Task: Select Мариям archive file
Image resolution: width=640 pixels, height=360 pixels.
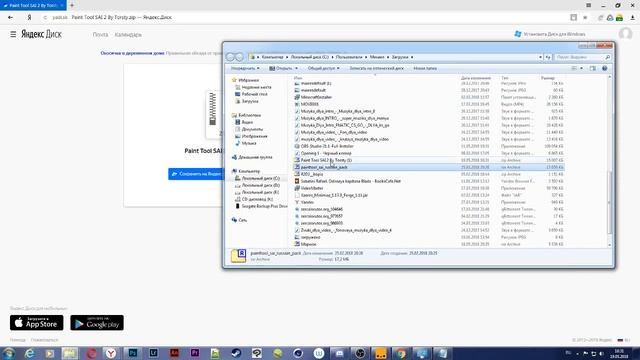Action: [x=305, y=244]
